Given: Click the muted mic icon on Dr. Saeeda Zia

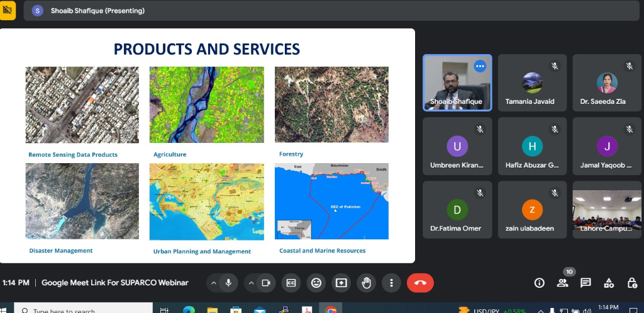Looking at the screenshot, I should [x=629, y=66].
